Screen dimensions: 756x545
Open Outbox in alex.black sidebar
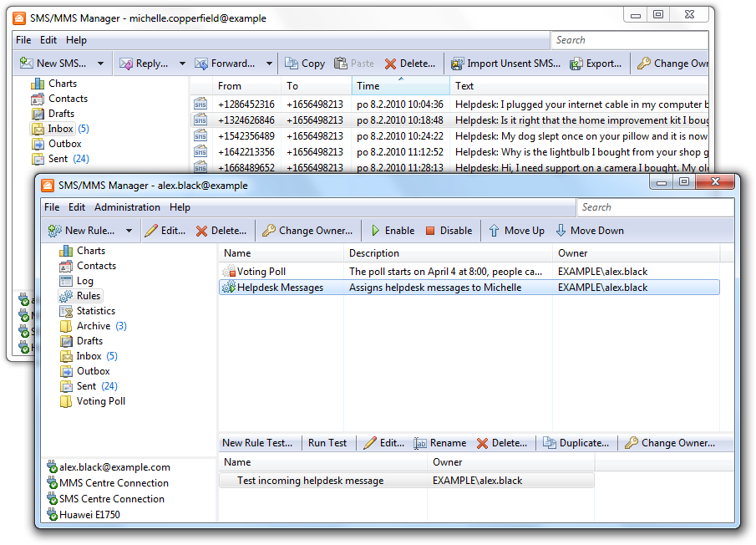coord(85,371)
